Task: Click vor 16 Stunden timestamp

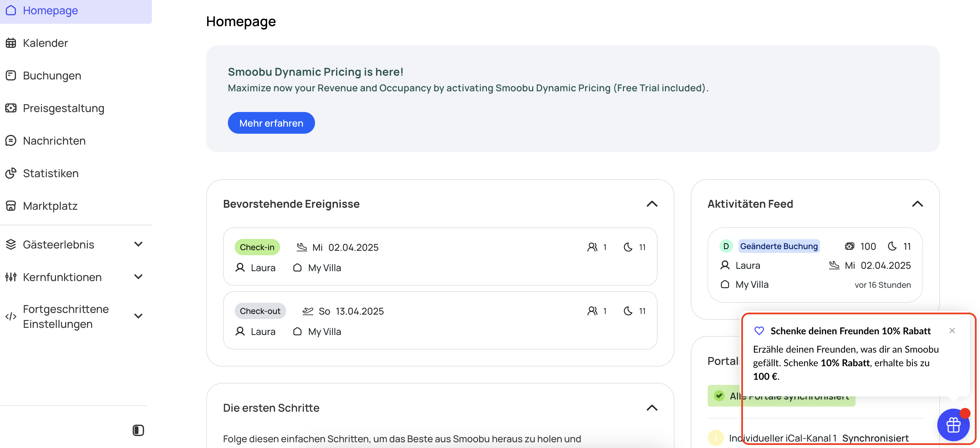Action: point(883,285)
